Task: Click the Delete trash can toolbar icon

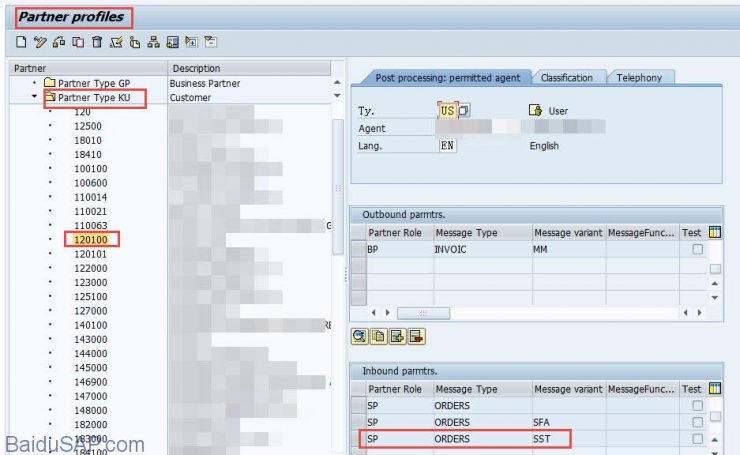Action: pos(97,42)
